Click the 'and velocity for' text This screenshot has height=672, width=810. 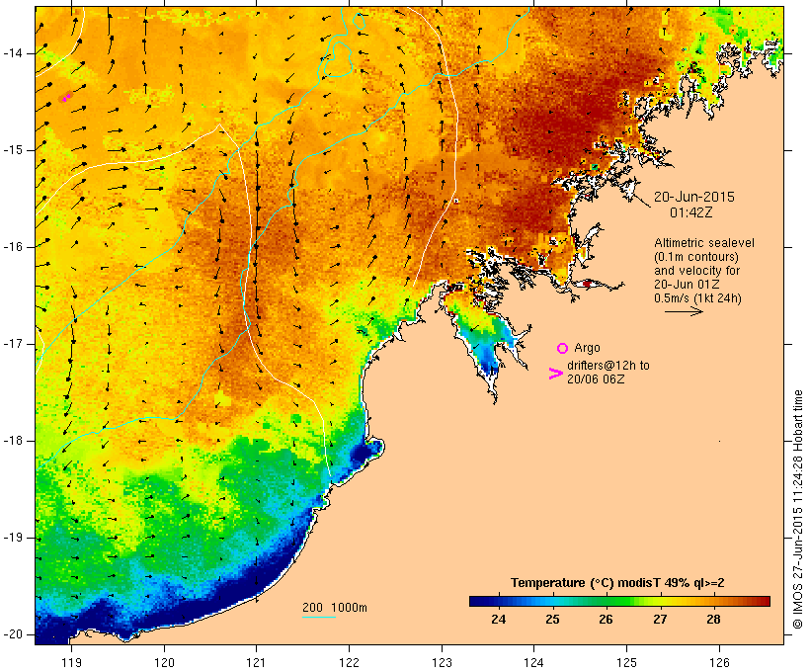click(696, 271)
